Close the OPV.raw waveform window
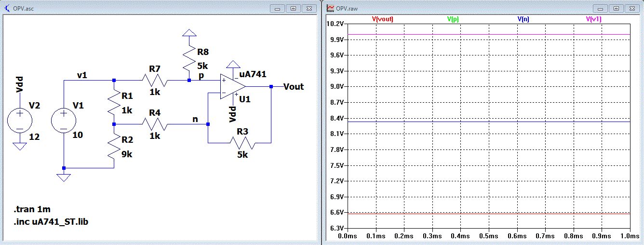The image size is (644, 245). [x=631, y=8]
